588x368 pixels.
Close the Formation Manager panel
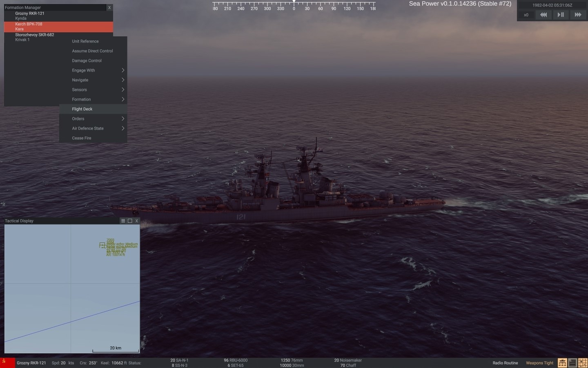point(109,7)
